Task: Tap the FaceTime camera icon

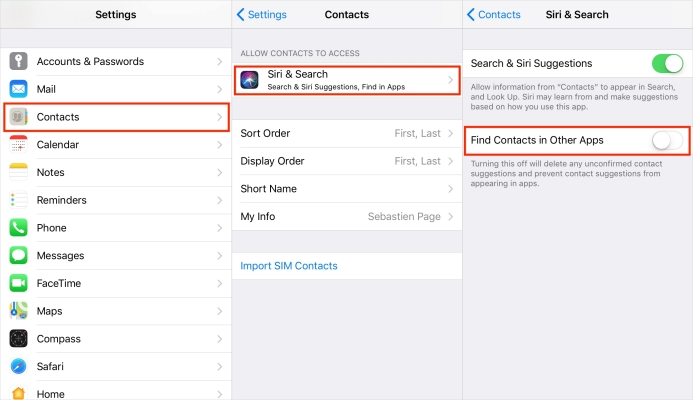Action: (19, 283)
